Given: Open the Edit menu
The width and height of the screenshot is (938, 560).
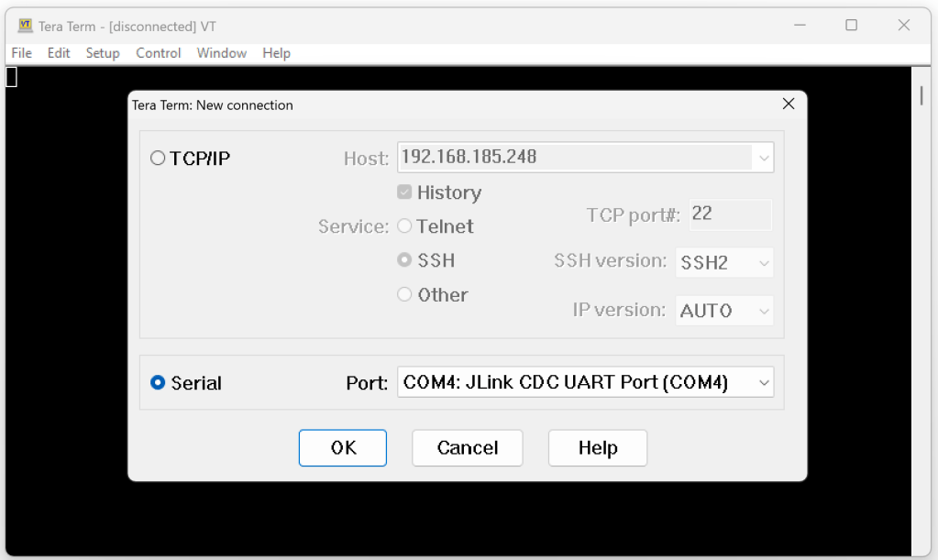Looking at the screenshot, I should pyautogui.click(x=59, y=53).
